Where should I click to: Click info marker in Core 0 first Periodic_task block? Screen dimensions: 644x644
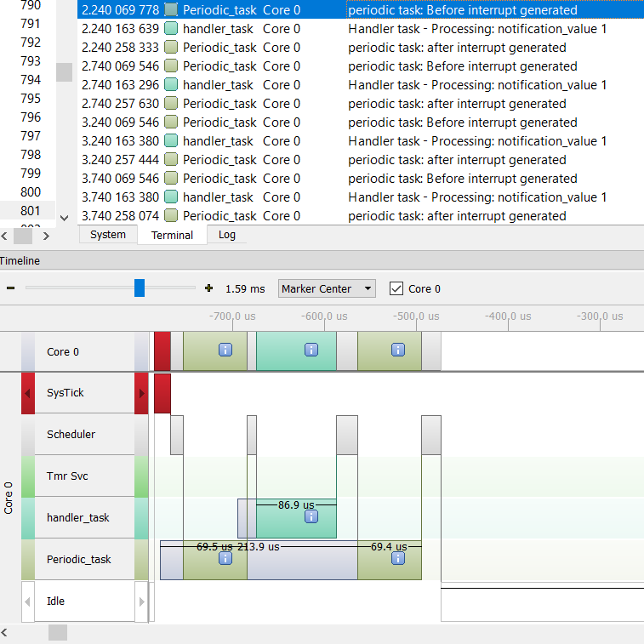pyautogui.click(x=225, y=350)
